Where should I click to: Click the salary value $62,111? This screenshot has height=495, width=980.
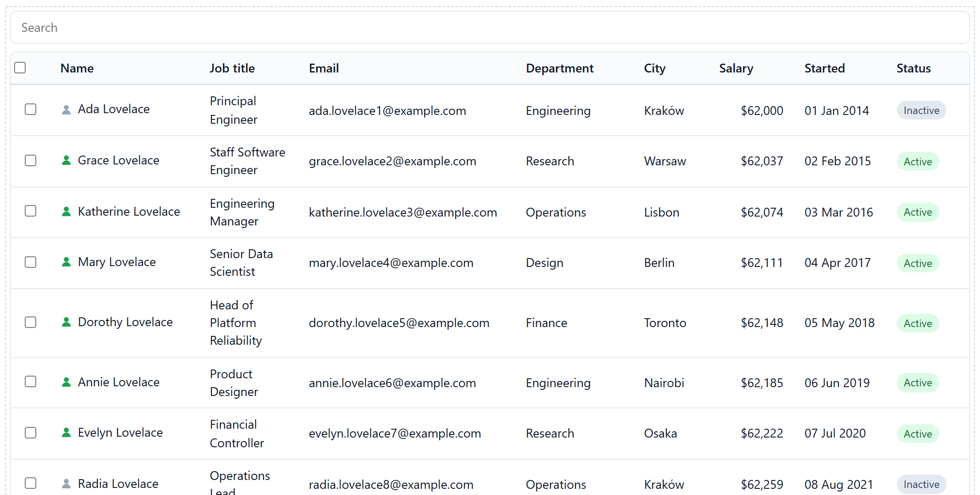[x=762, y=263]
